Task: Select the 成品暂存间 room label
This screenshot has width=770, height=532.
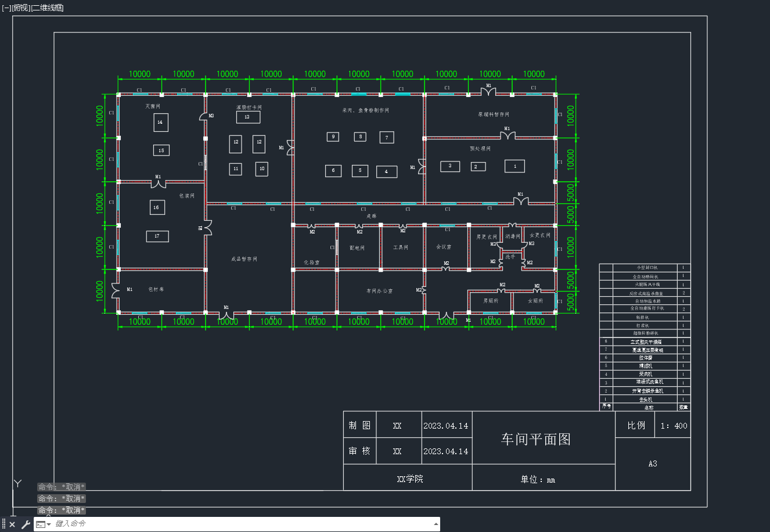Action: click(x=244, y=259)
